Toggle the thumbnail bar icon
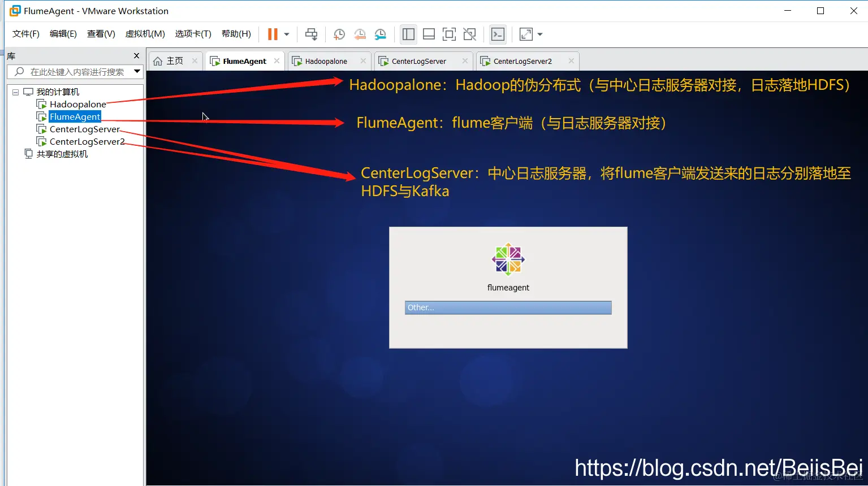The image size is (868, 486). [x=429, y=34]
